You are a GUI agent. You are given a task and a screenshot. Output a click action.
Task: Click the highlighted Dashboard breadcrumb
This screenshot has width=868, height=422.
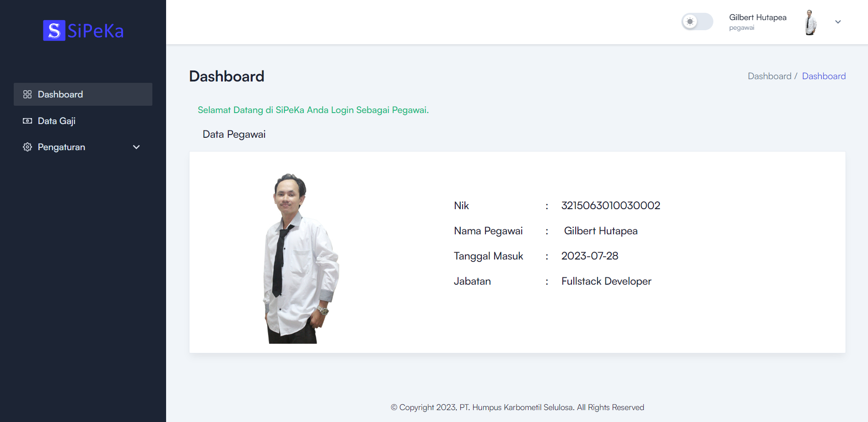click(824, 76)
